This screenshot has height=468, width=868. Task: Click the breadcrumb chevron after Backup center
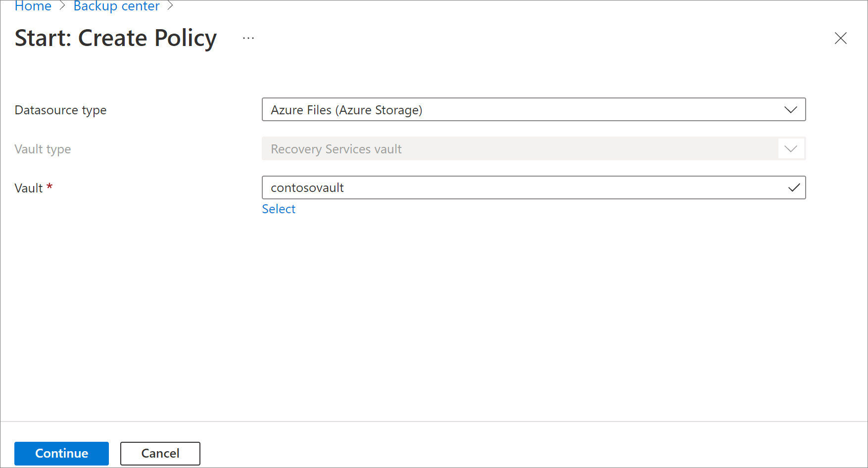(x=170, y=6)
